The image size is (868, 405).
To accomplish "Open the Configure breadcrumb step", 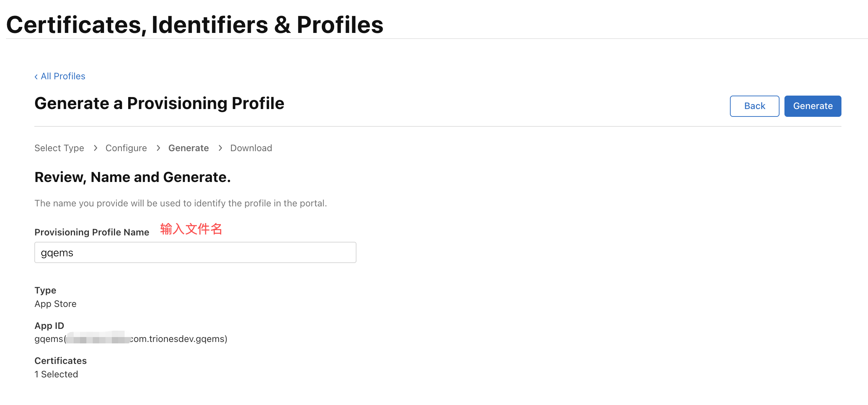I will point(126,148).
